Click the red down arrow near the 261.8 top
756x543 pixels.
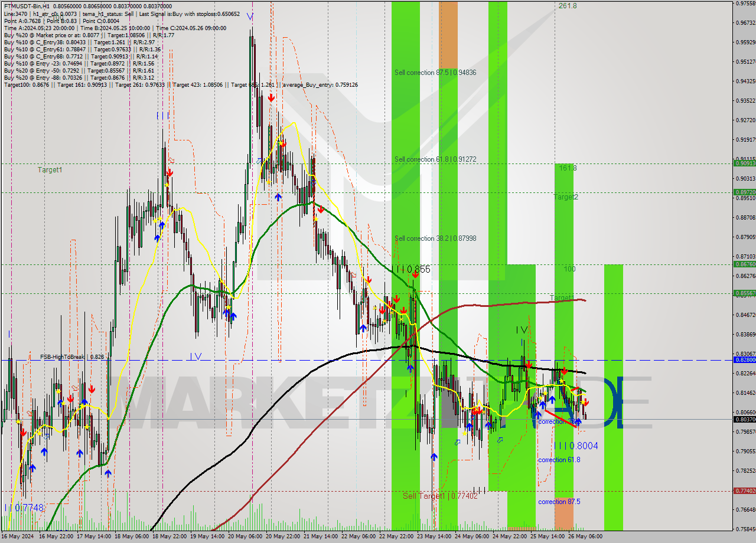point(272,97)
